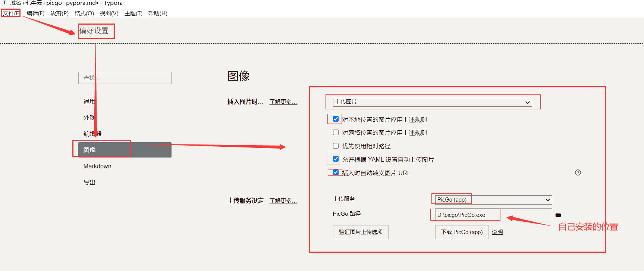The width and height of the screenshot is (644, 271).
Task: Open the 视图(V) menu
Action: pos(109,13)
